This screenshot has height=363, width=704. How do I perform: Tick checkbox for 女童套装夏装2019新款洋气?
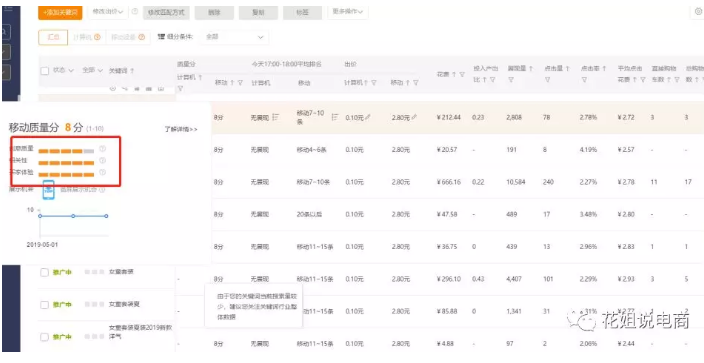(x=44, y=337)
